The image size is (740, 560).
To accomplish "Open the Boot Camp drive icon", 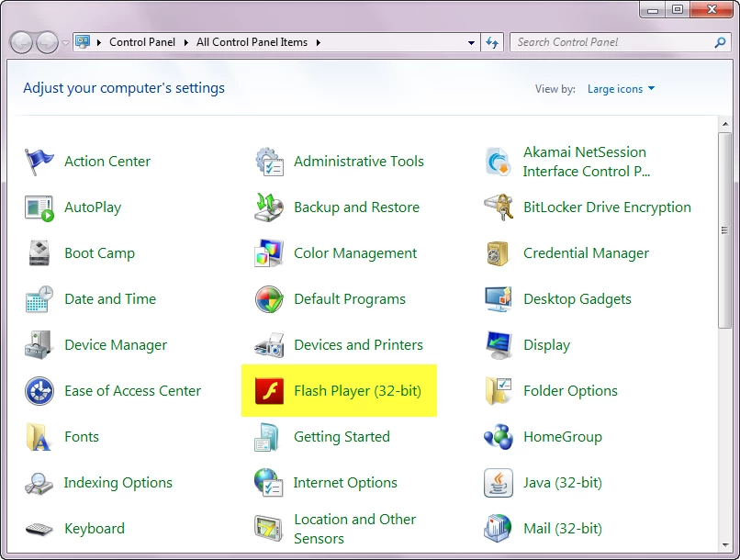I will [39, 253].
